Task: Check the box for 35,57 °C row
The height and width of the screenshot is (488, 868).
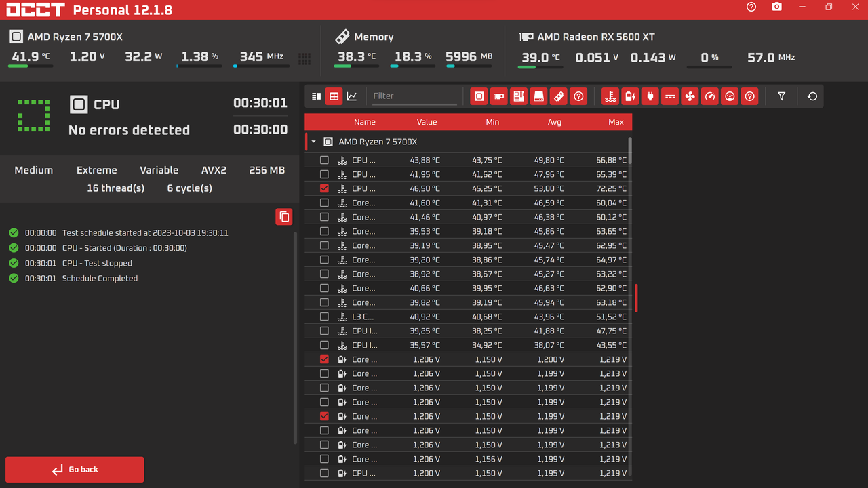Action: click(324, 345)
